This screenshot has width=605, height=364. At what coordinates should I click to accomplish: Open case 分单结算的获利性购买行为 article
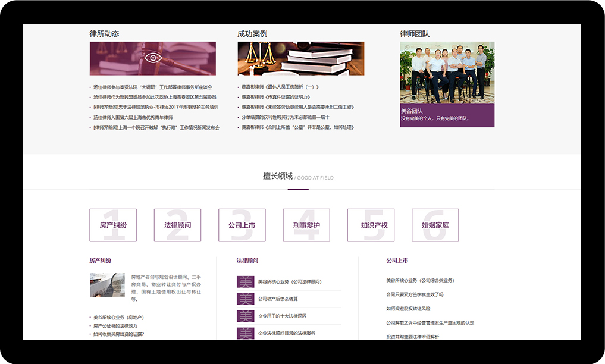click(286, 117)
